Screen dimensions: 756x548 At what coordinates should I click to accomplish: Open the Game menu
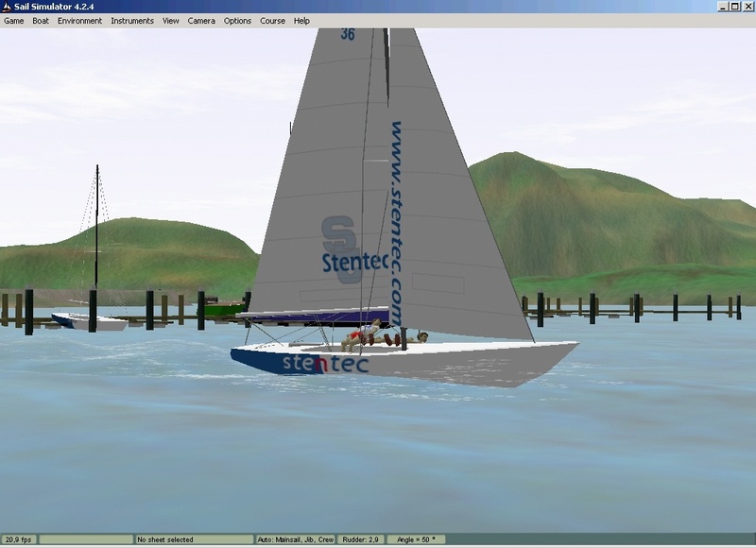pyautogui.click(x=13, y=21)
